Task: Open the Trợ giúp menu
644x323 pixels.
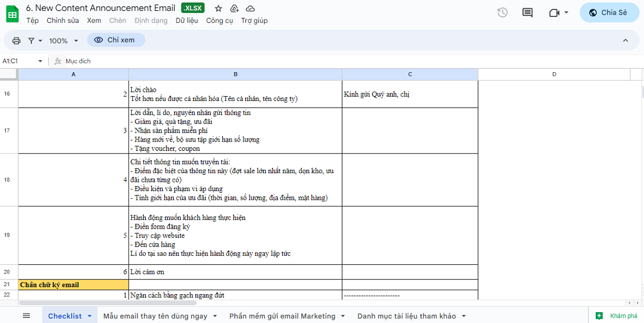Action: pyautogui.click(x=254, y=21)
